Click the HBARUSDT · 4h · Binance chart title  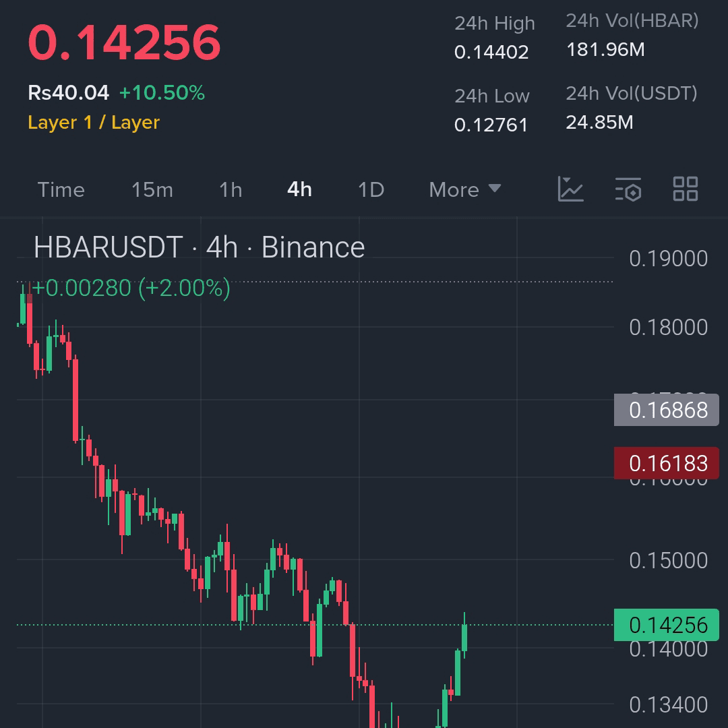point(199,247)
